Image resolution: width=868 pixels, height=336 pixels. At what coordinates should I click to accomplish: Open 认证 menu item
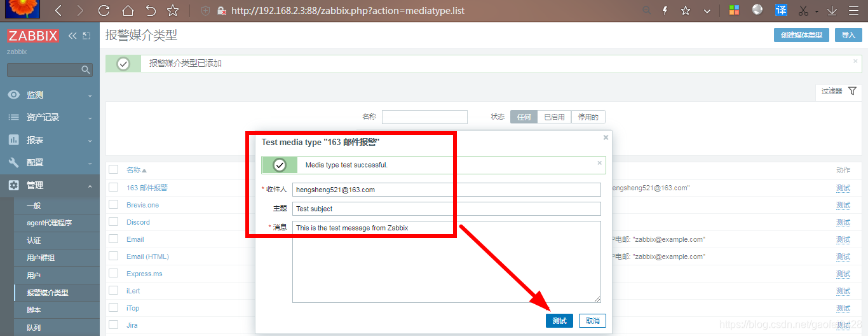56,241
